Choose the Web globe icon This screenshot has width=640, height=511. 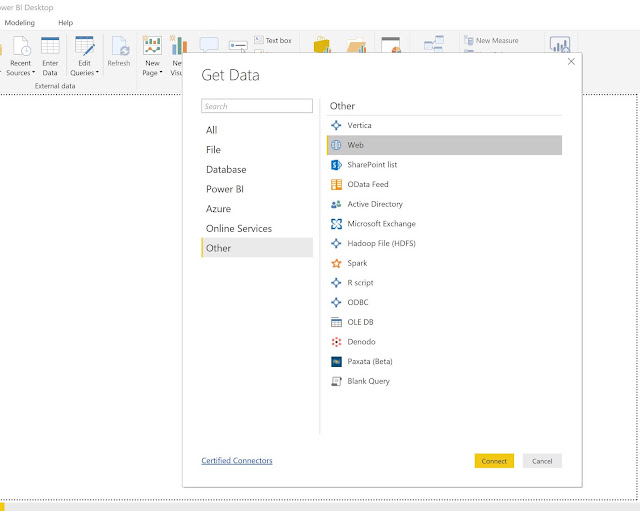point(336,145)
